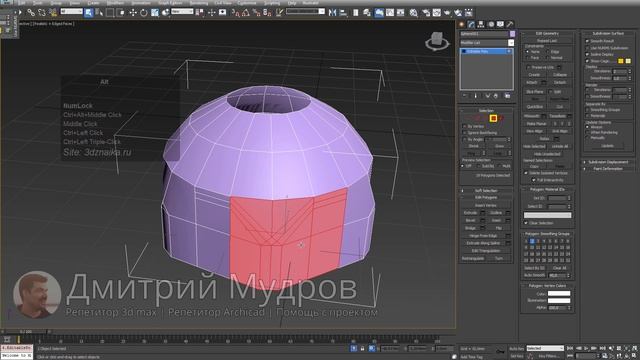Toggle Full Interactivity checkbox
640x360 pixels.
tap(534, 180)
